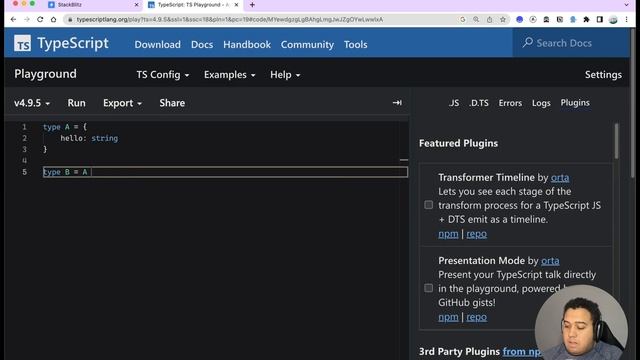Open repo link under Presentation Mode
The width and height of the screenshot is (640, 360).
476,317
